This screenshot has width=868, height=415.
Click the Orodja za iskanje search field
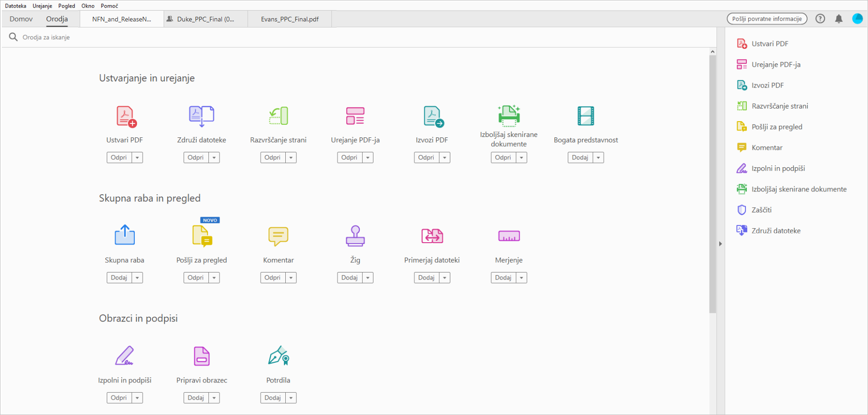click(359, 37)
